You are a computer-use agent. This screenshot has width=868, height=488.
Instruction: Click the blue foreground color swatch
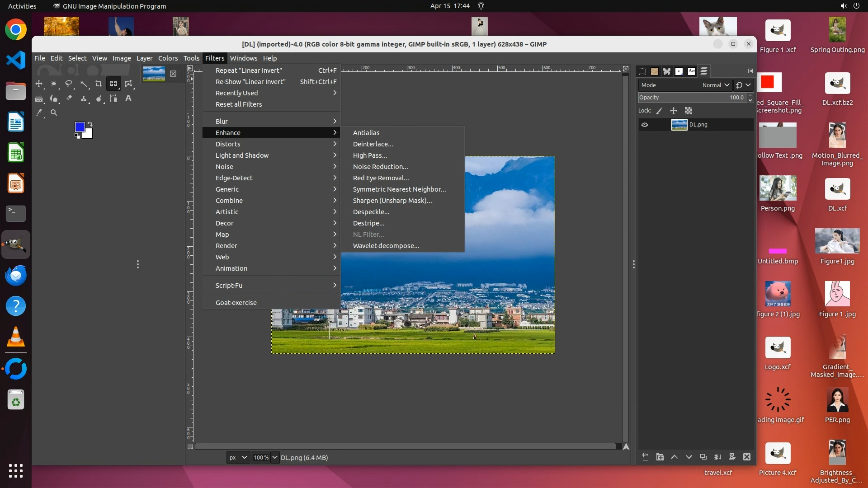(80, 127)
